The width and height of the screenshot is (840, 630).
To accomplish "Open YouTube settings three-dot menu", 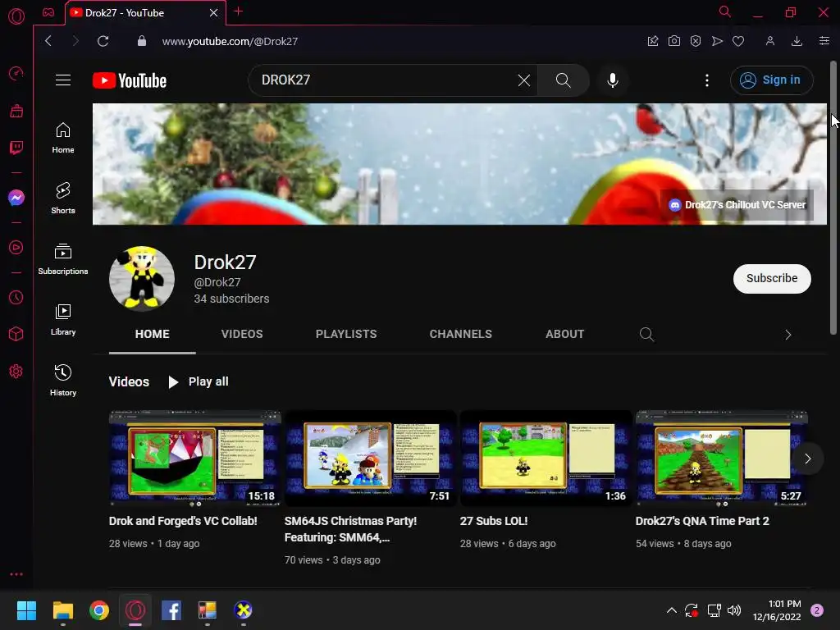I will click(707, 80).
